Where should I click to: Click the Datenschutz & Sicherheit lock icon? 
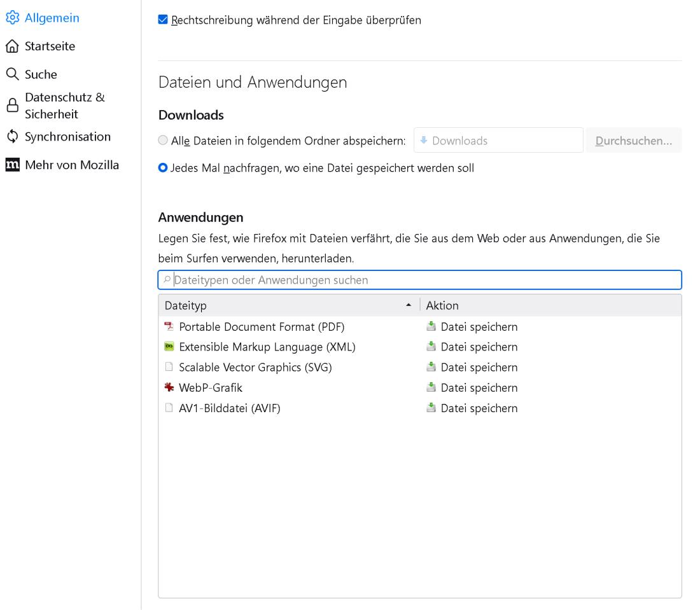(12, 106)
